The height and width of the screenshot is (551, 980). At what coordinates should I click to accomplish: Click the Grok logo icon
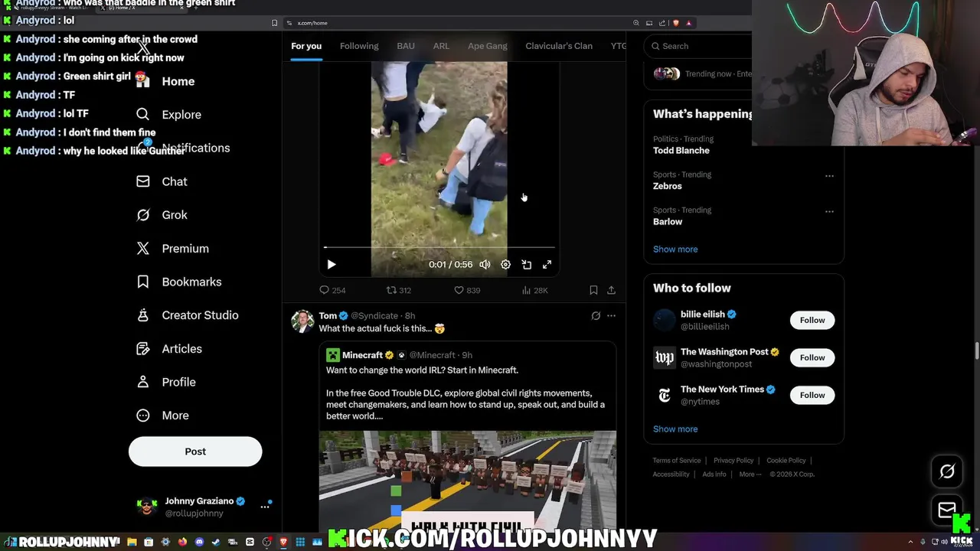tap(142, 215)
